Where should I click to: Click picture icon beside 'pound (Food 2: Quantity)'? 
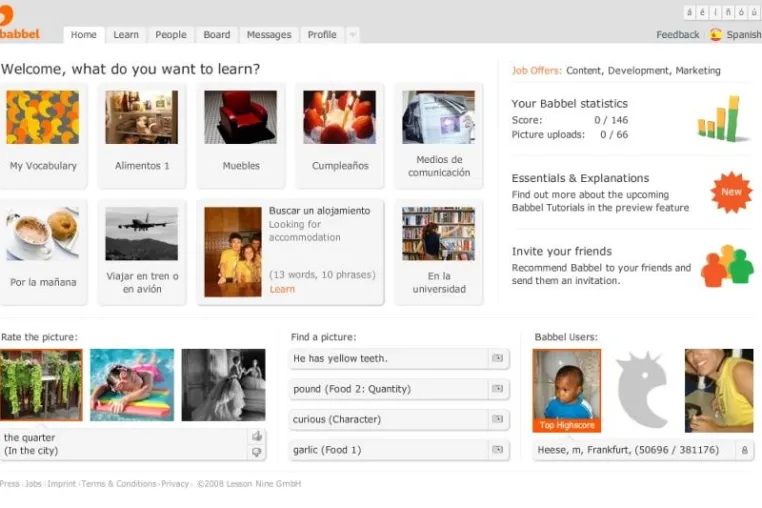[x=498, y=388]
